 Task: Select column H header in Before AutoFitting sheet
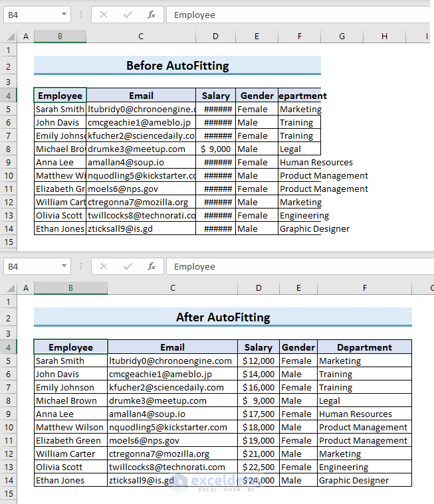(384, 37)
